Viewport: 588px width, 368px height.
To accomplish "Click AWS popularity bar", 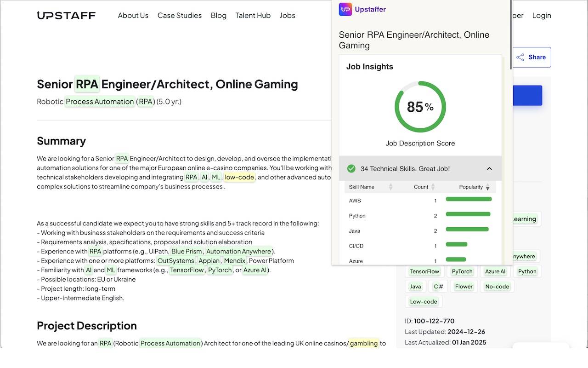I will (469, 199).
